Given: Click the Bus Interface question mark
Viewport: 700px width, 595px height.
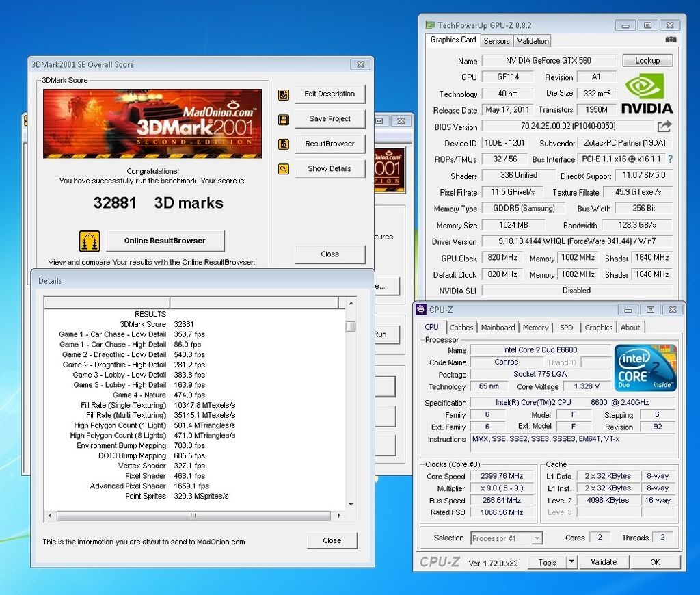Looking at the screenshot, I should tap(670, 159).
